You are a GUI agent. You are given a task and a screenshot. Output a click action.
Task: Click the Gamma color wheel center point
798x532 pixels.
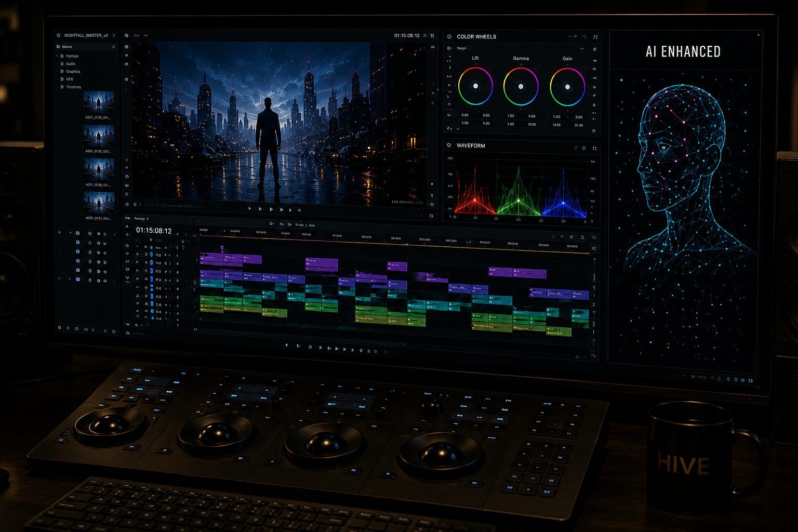pos(521,87)
